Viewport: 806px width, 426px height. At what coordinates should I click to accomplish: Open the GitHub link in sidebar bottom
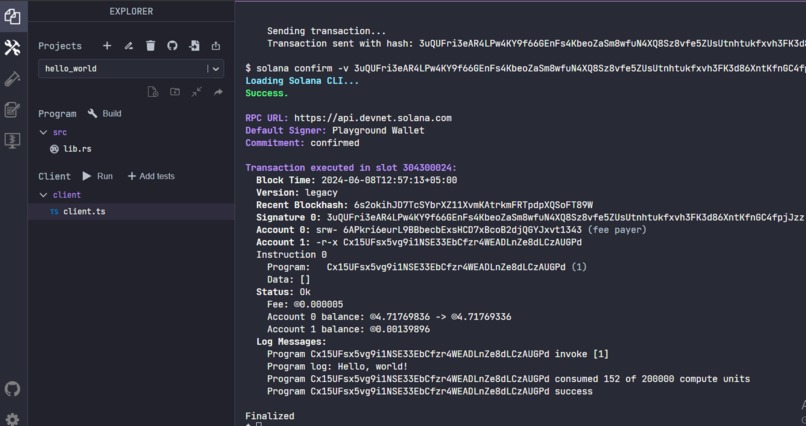[12, 388]
